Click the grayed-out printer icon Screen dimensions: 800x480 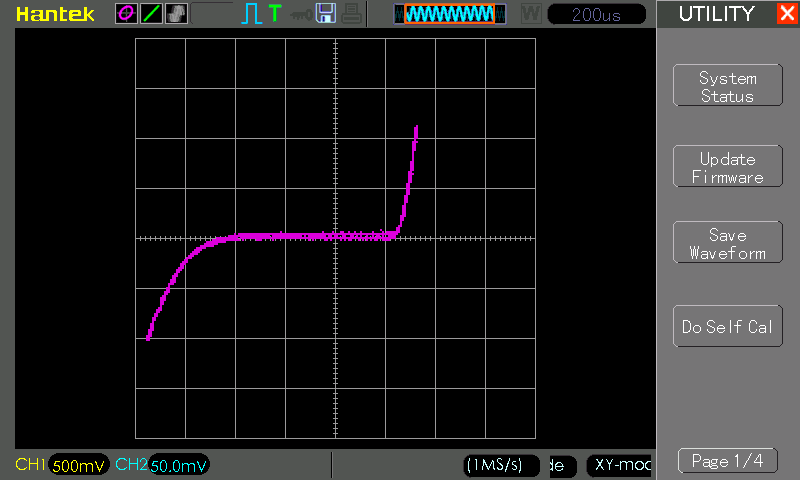pos(352,14)
